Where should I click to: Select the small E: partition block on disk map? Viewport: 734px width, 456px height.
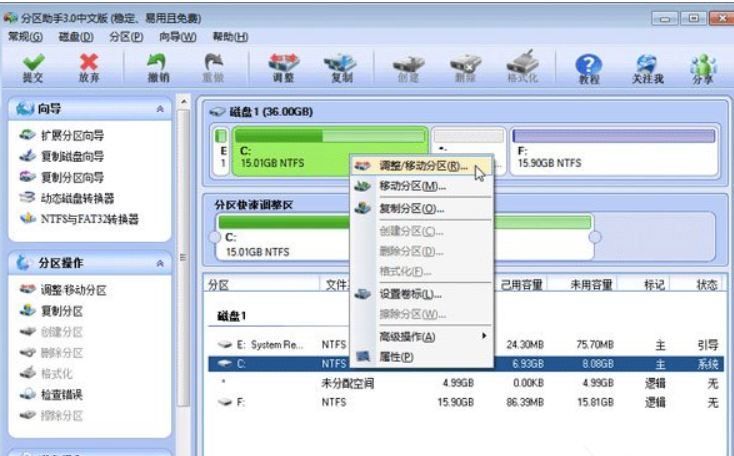[221, 152]
